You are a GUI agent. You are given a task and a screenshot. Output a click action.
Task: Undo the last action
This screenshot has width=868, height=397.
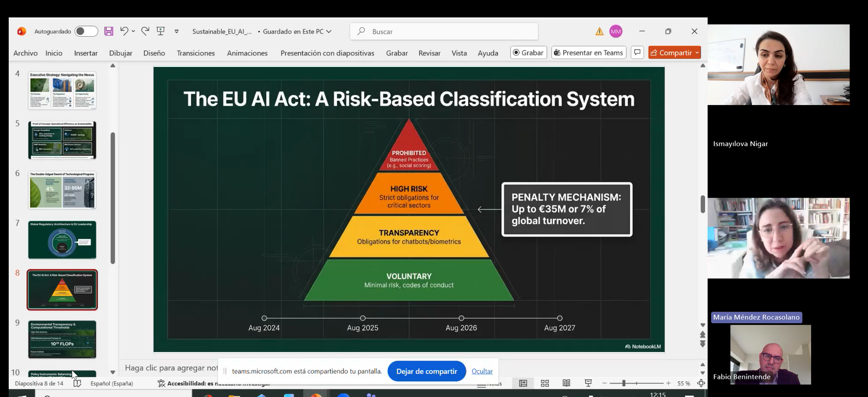click(x=124, y=31)
